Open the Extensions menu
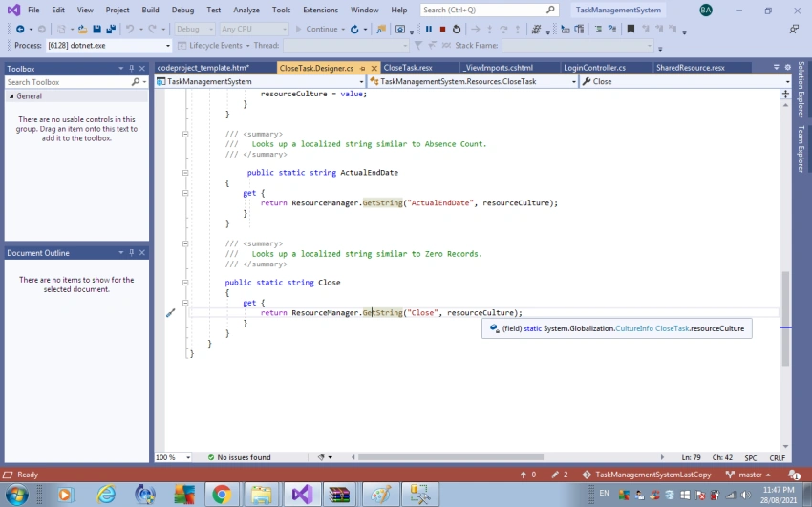The image size is (812, 507). point(321,10)
